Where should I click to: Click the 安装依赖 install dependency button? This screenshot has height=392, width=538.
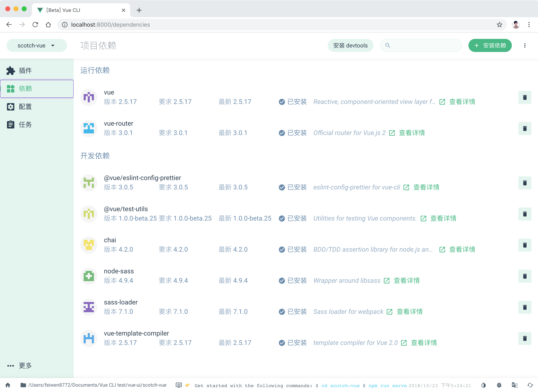tap(490, 45)
